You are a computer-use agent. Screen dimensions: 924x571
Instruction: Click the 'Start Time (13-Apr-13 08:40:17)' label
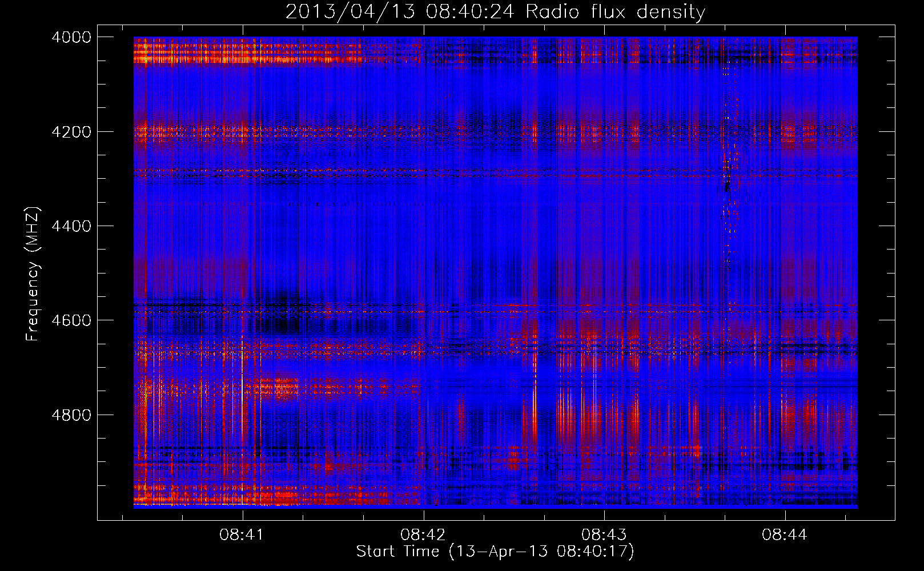(495, 552)
